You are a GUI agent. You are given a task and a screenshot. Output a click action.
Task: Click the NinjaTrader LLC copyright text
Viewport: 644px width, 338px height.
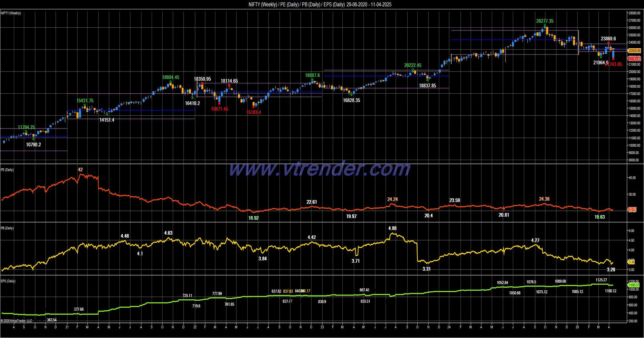click(16, 321)
